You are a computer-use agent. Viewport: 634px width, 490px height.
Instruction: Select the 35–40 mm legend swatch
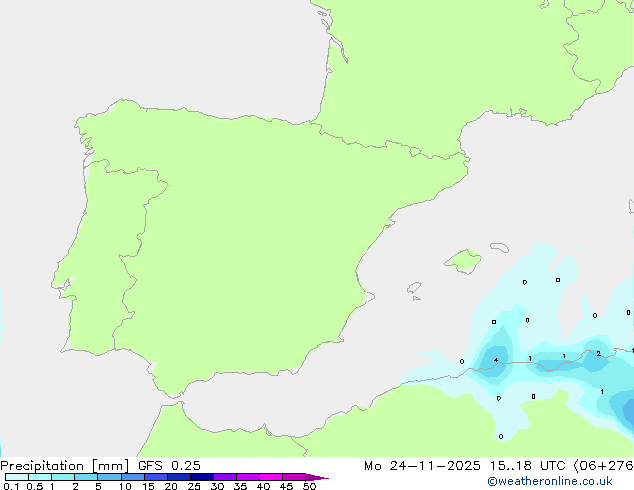[248, 477]
